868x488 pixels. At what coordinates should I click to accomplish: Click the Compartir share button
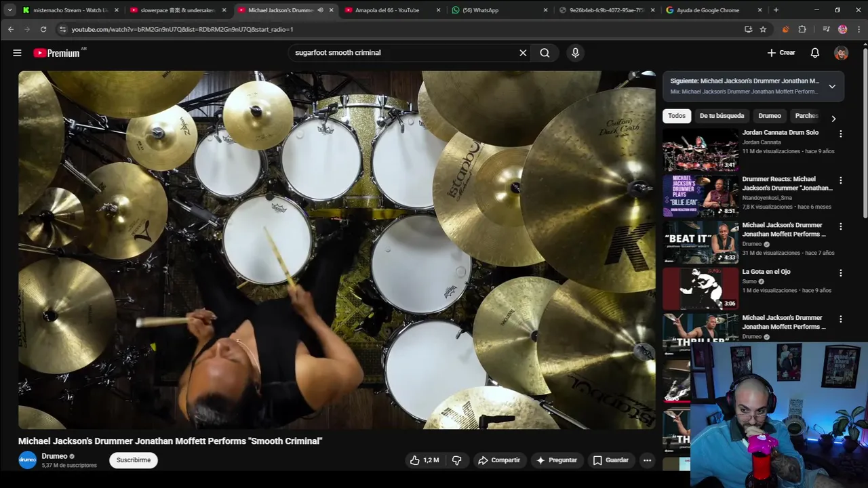499,460
